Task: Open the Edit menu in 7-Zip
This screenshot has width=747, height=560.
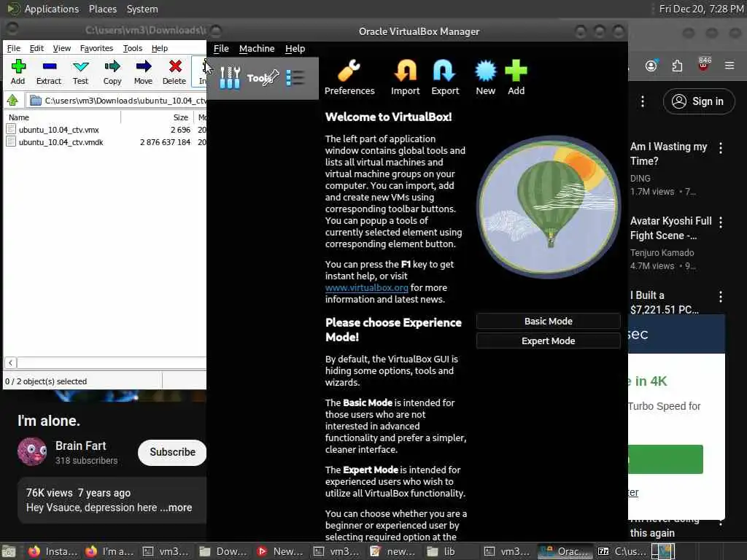Action: [x=36, y=48]
